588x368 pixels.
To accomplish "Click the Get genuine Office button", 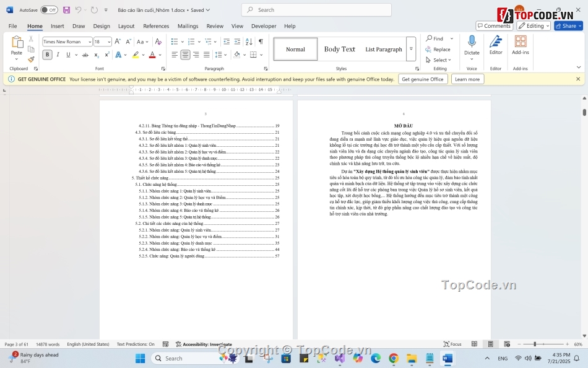I will [x=422, y=79].
